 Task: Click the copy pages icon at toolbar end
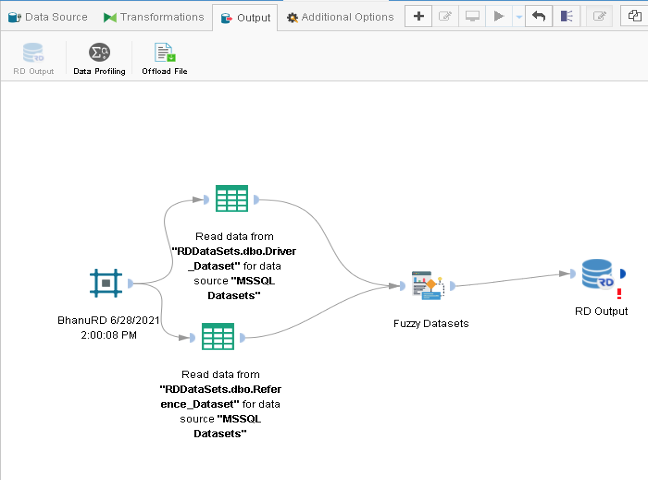[x=634, y=16]
